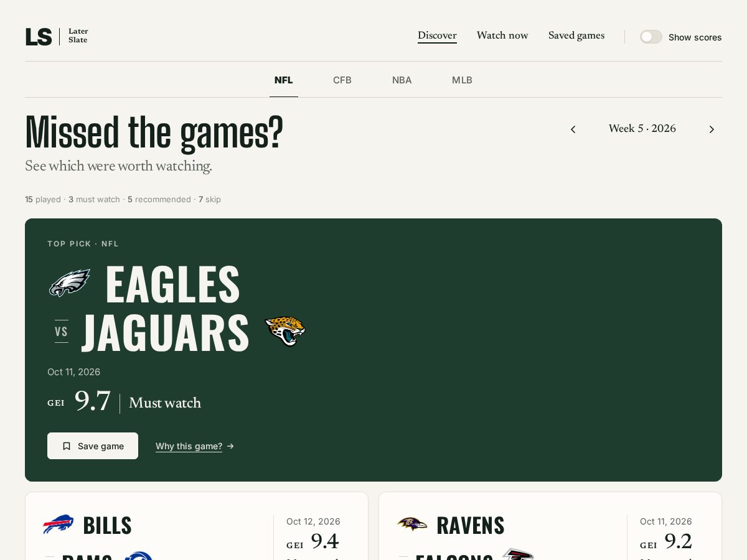
Task: Click the Ravens team logo
Action: pyautogui.click(x=412, y=524)
